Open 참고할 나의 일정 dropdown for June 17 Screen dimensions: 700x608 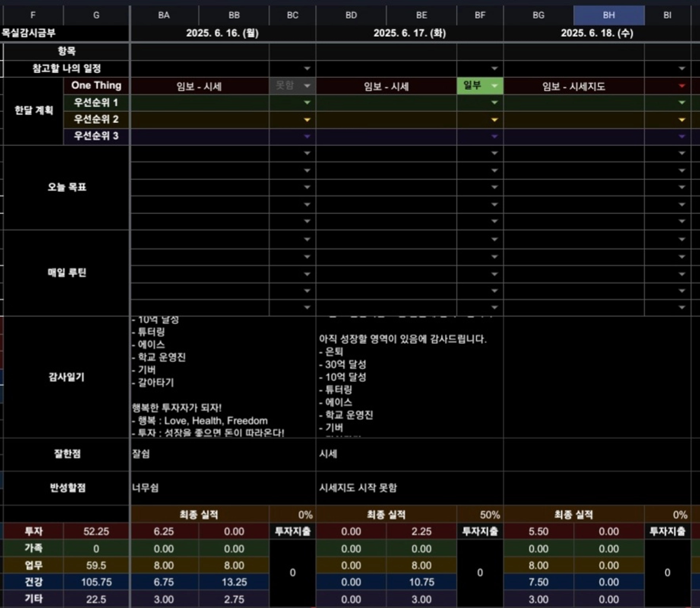(x=494, y=69)
